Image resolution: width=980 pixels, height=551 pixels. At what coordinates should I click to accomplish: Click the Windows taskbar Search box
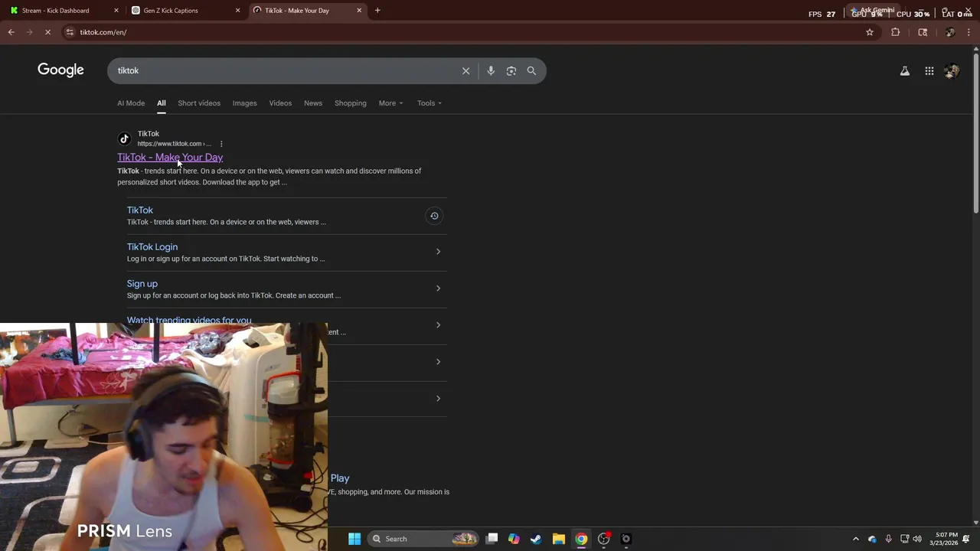point(424,539)
